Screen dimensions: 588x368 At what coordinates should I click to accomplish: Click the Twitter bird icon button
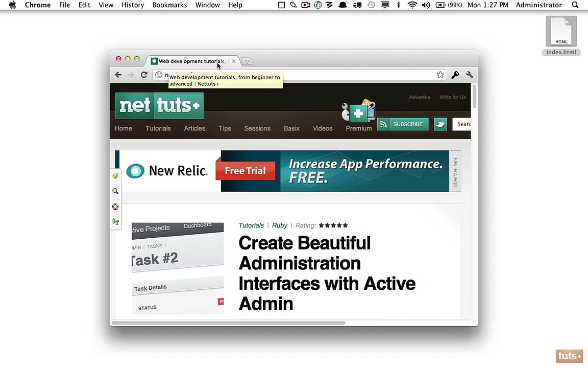point(440,124)
